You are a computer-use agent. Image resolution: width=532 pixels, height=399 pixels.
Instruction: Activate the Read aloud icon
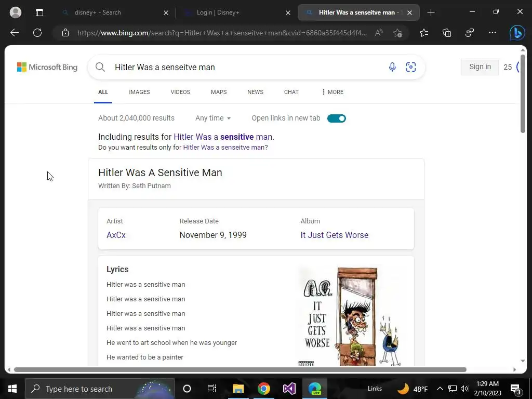(x=379, y=33)
